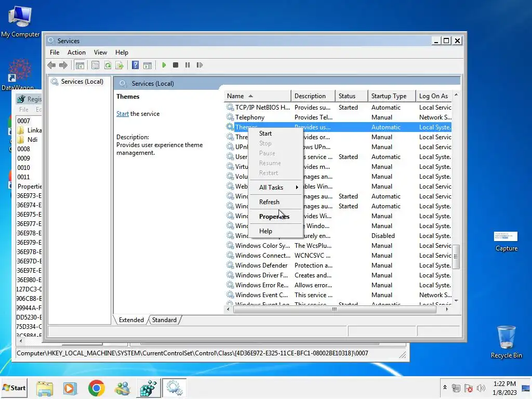Click the Forward arrow in Services toolbar
The image size is (532, 399).
point(63,65)
